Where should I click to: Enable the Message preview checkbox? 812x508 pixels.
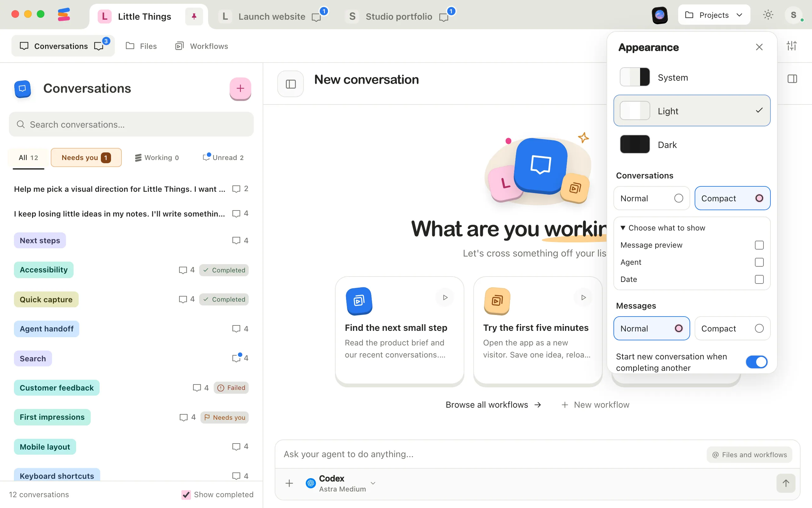[x=759, y=245]
